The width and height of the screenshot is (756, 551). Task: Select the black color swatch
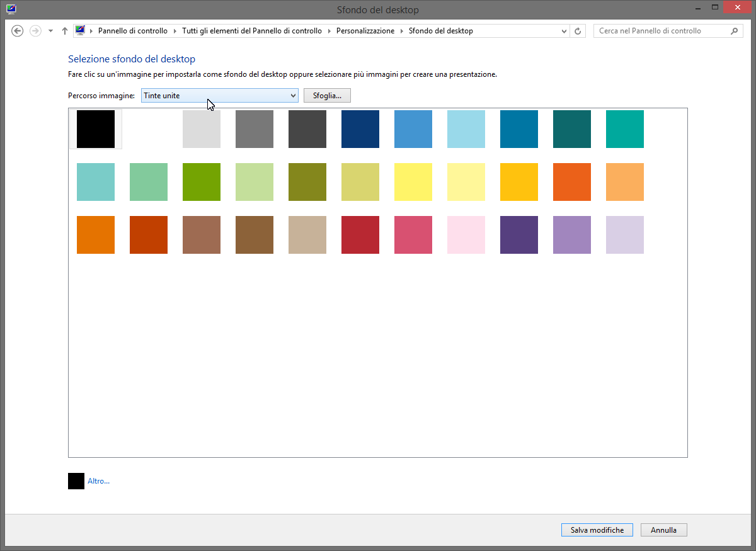96,129
